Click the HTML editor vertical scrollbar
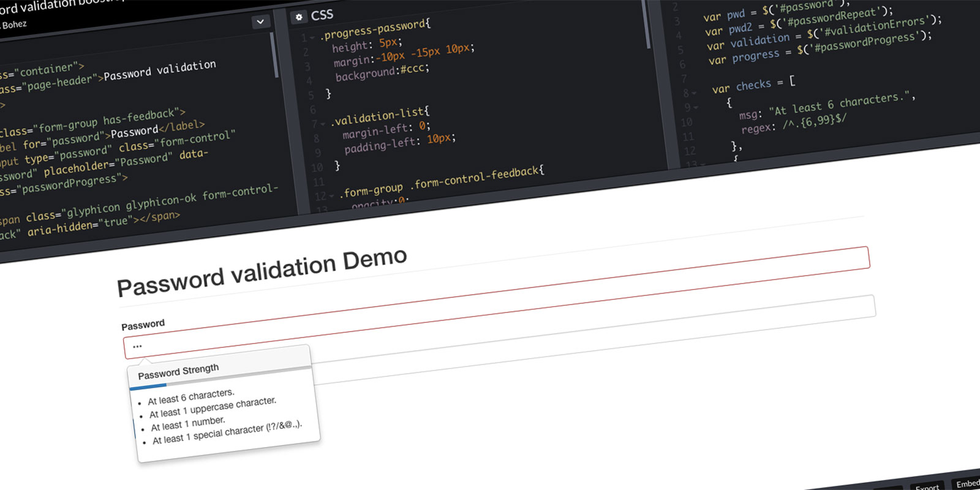The image size is (980, 490). tap(274, 55)
